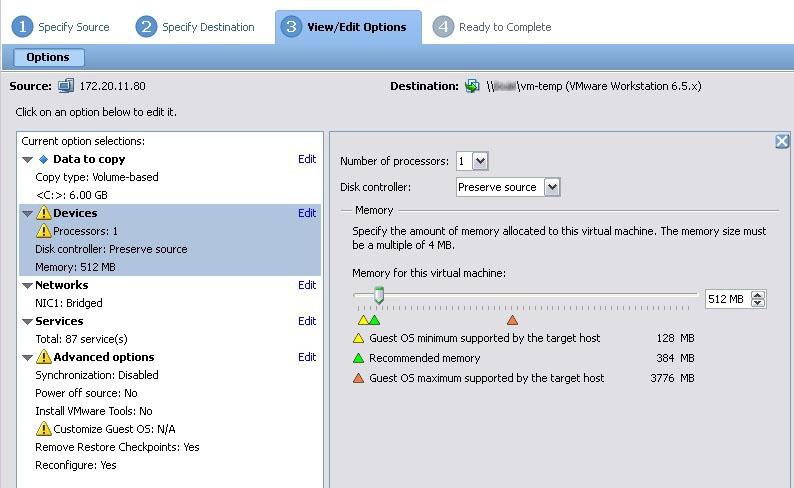Click the green recommended memory marker under slider
This screenshot has height=488, width=794.
pyautogui.click(x=375, y=320)
